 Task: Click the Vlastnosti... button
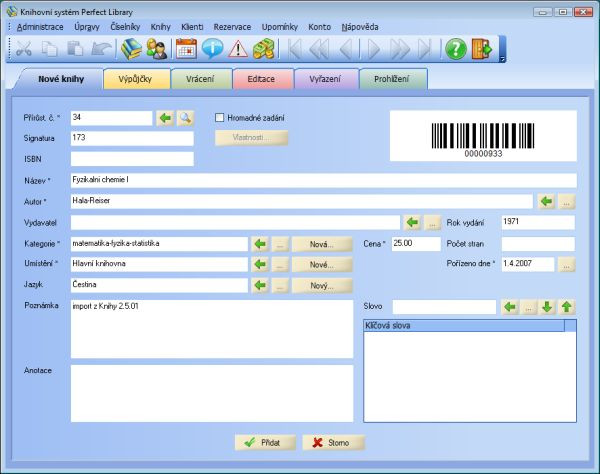coord(251,138)
